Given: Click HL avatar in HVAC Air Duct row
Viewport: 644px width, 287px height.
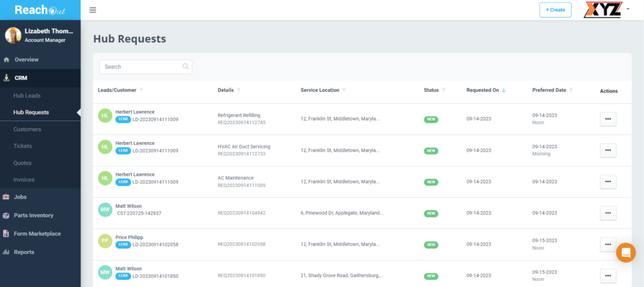Looking at the screenshot, I should click(x=105, y=147).
